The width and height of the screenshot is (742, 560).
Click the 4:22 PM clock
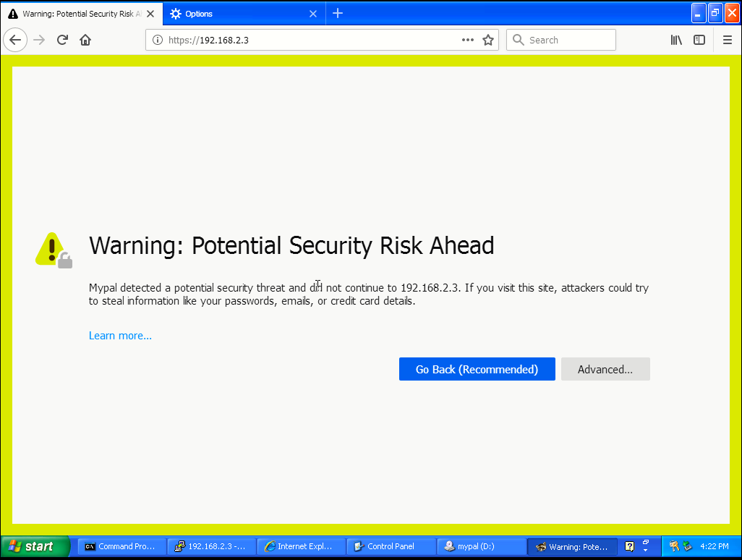point(715,546)
